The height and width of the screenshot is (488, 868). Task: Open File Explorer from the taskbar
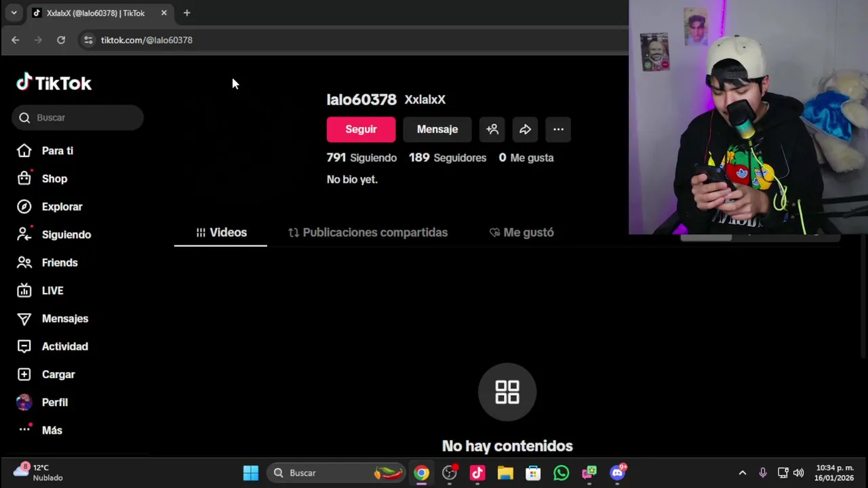click(x=505, y=473)
